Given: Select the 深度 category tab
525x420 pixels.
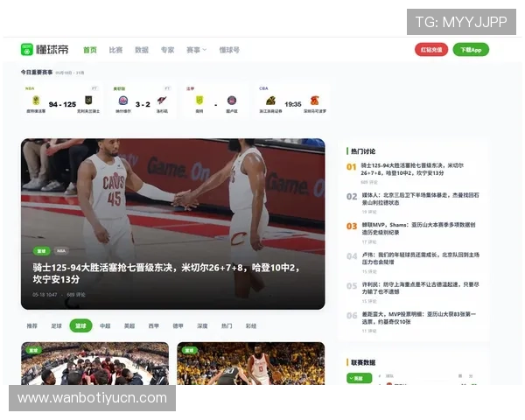Looking at the screenshot, I should pos(202,325).
